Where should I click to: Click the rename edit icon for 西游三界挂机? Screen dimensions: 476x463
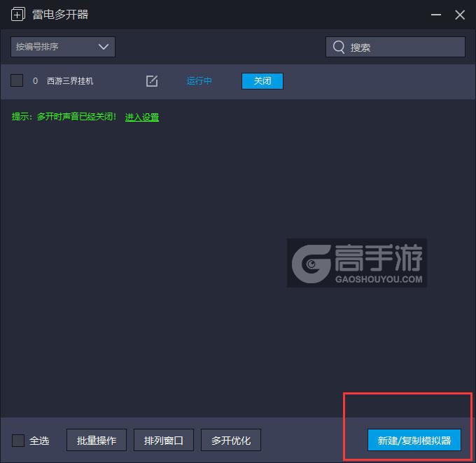pyautogui.click(x=152, y=81)
